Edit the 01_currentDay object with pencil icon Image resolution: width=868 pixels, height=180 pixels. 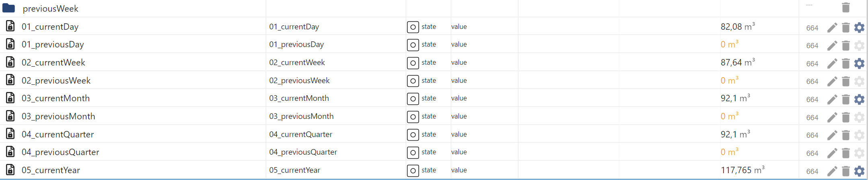tap(832, 27)
